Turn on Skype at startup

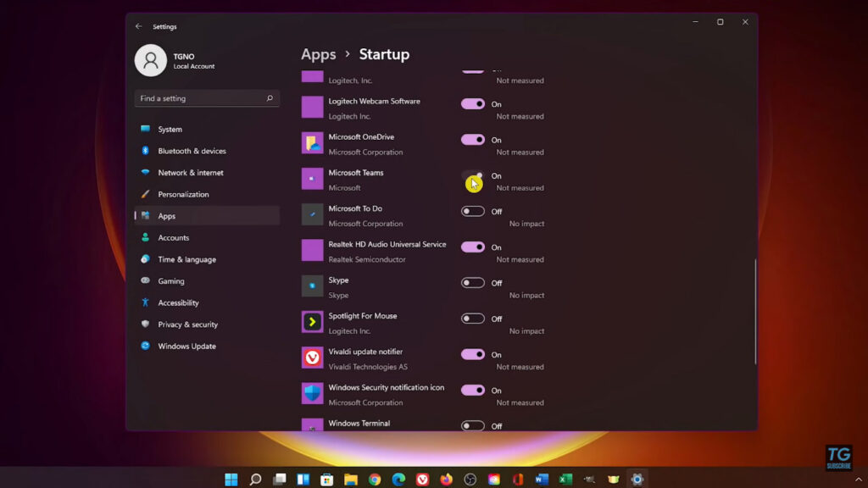[x=473, y=283]
